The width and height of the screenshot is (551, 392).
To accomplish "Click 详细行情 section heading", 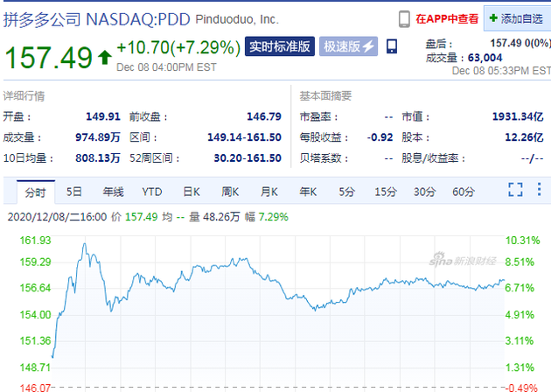I will coord(24,96).
